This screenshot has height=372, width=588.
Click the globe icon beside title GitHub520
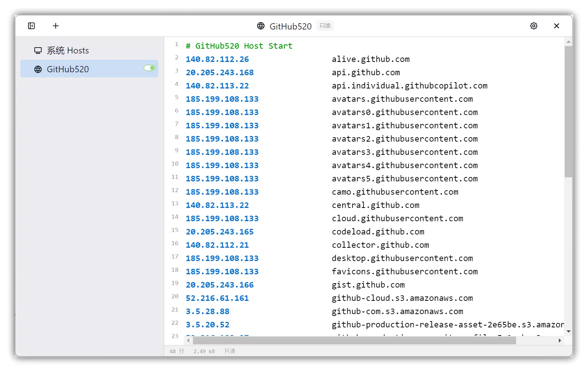(x=261, y=26)
